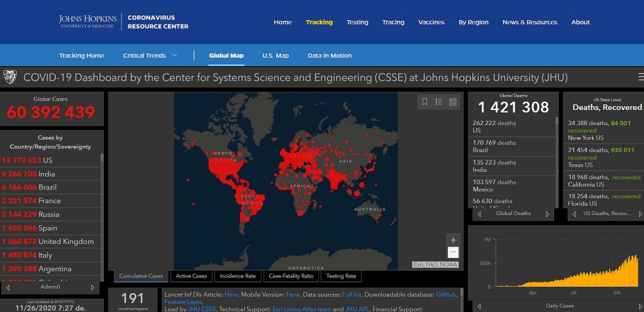The width and height of the screenshot is (644, 312).
Task: Switch map to Active Cases
Action: pyautogui.click(x=191, y=276)
